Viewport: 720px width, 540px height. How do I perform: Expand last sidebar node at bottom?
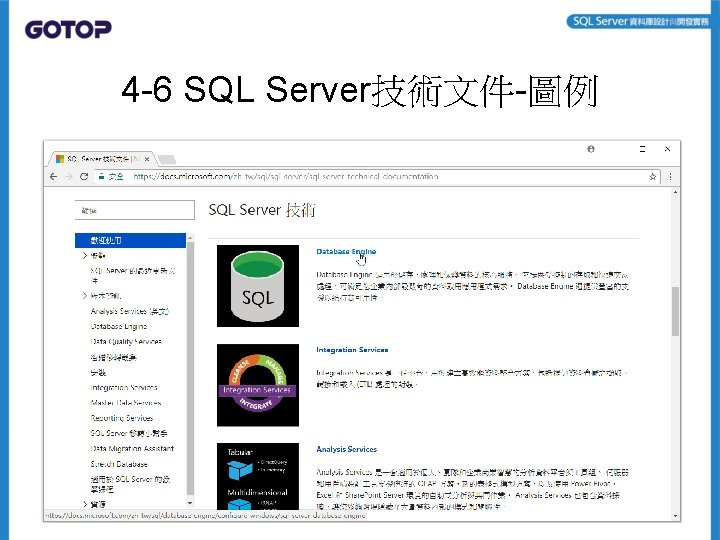(x=85, y=504)
